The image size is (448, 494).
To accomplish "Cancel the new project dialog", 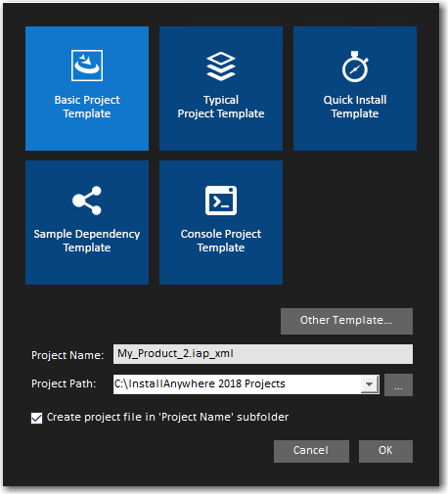I will point(311,451).
